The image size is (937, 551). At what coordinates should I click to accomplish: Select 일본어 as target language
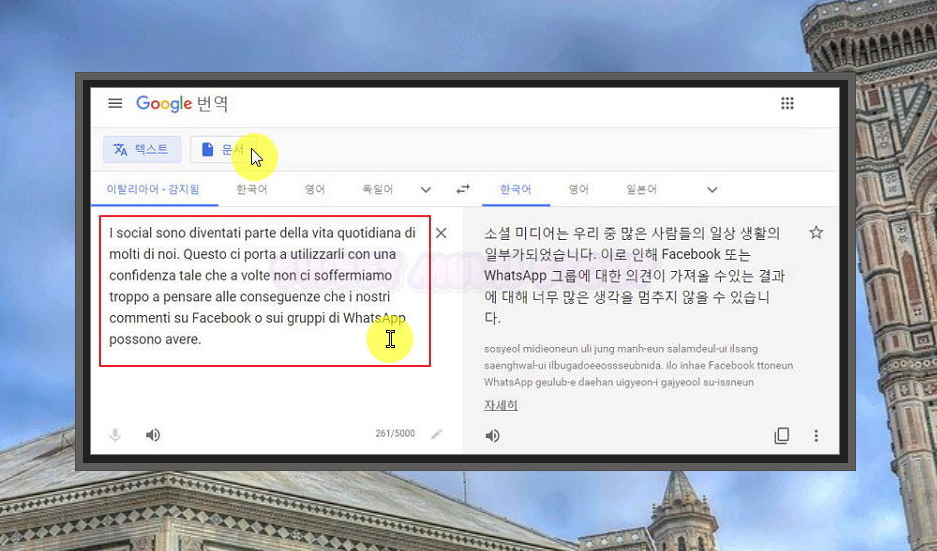[641, 189]
